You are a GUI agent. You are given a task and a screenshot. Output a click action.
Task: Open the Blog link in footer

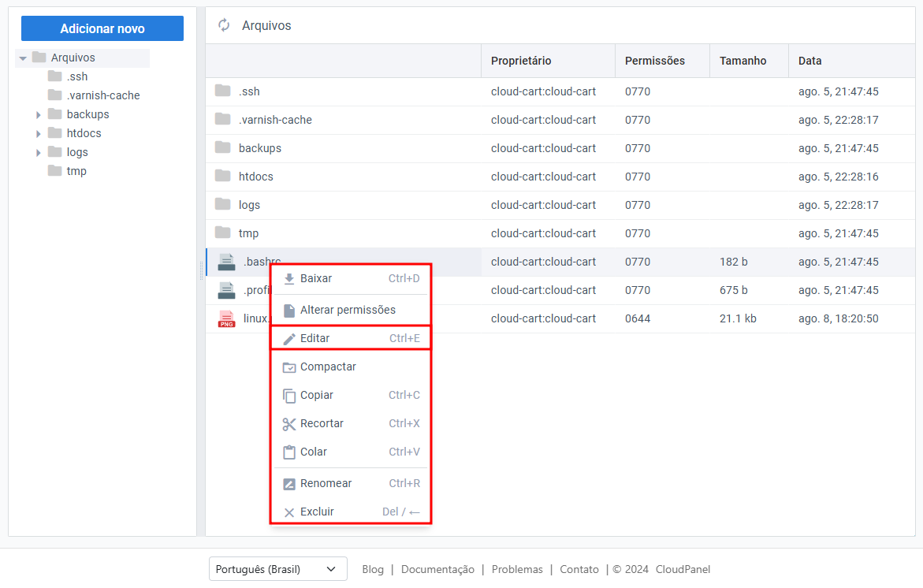[x=373, y=569]
